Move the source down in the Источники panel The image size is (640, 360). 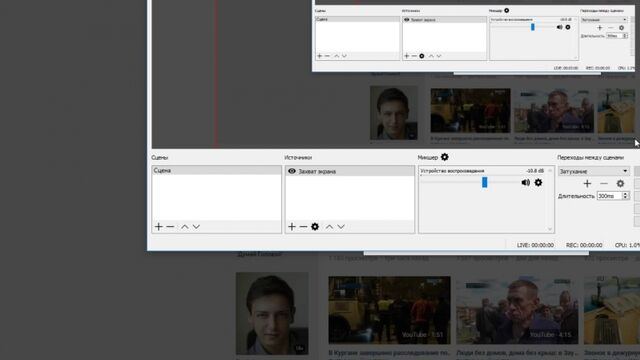click(x=341, y=227)
